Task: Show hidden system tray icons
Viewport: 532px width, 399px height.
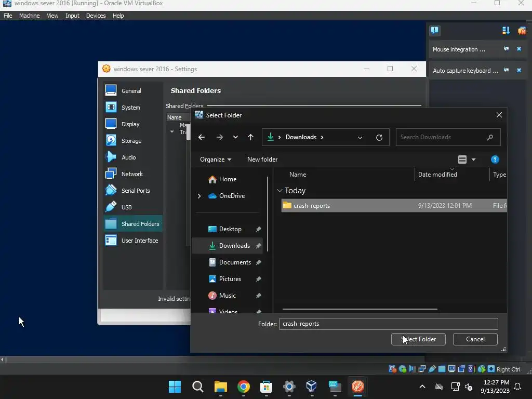Action: point(422,387)
